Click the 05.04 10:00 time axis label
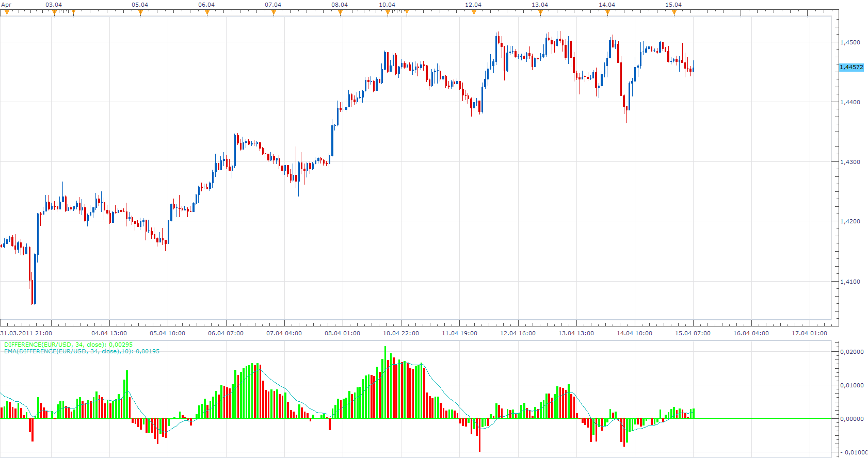This screenshot has width=868, height=458. 168,333
